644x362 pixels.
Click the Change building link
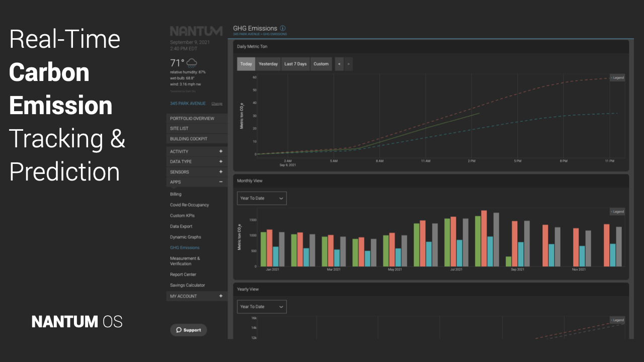click(x=217, y=104)
